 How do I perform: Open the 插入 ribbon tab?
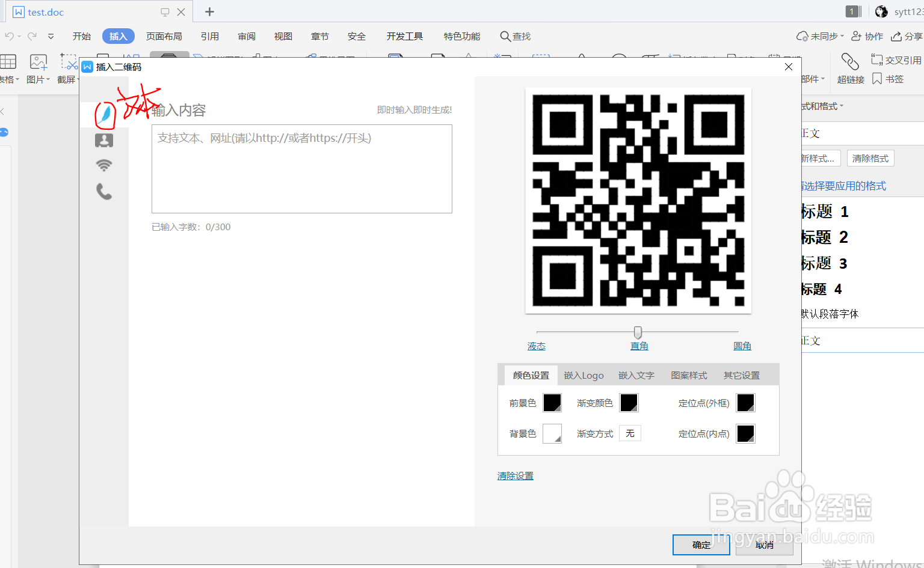[x=119, y=36]
